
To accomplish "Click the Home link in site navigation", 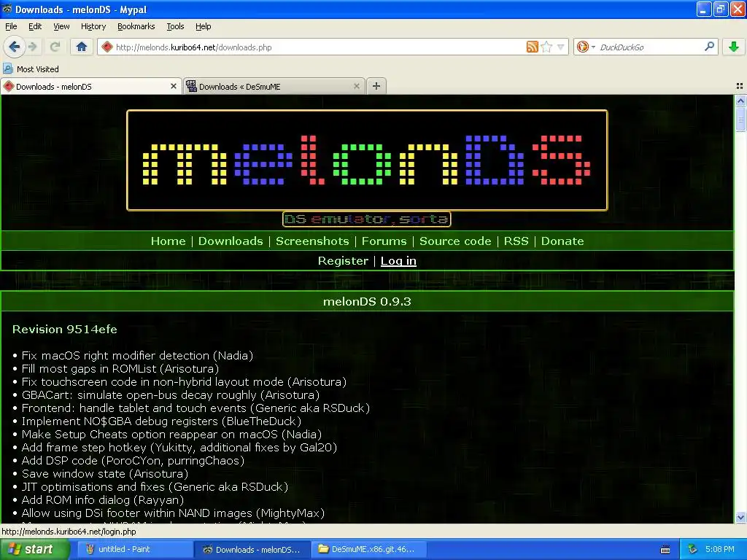I will pos(169,241).
